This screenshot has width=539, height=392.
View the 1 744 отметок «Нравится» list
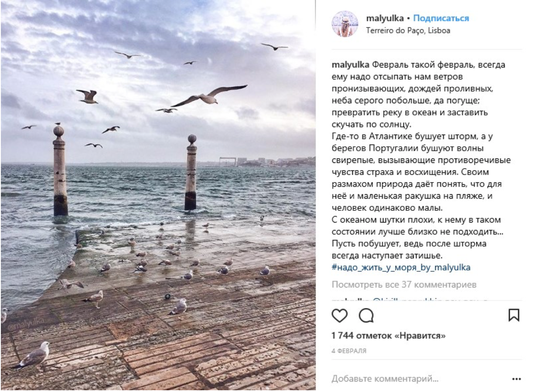click(x=389, y=336)
